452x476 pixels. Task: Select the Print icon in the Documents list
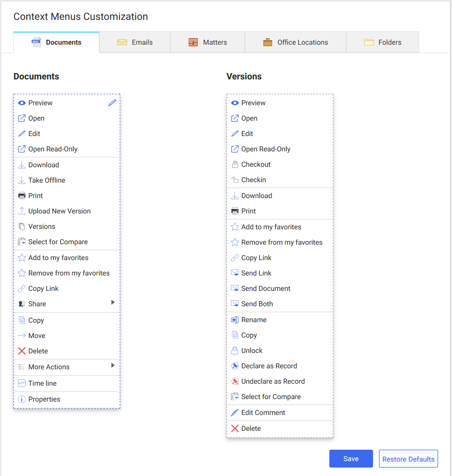coord(22,196)
